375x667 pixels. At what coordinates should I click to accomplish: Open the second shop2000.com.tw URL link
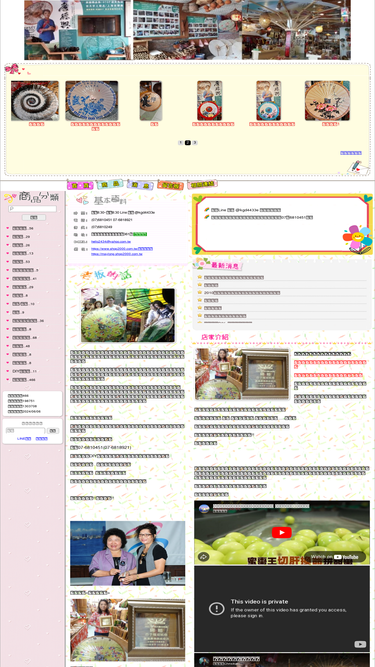click(x=116, y=254)
